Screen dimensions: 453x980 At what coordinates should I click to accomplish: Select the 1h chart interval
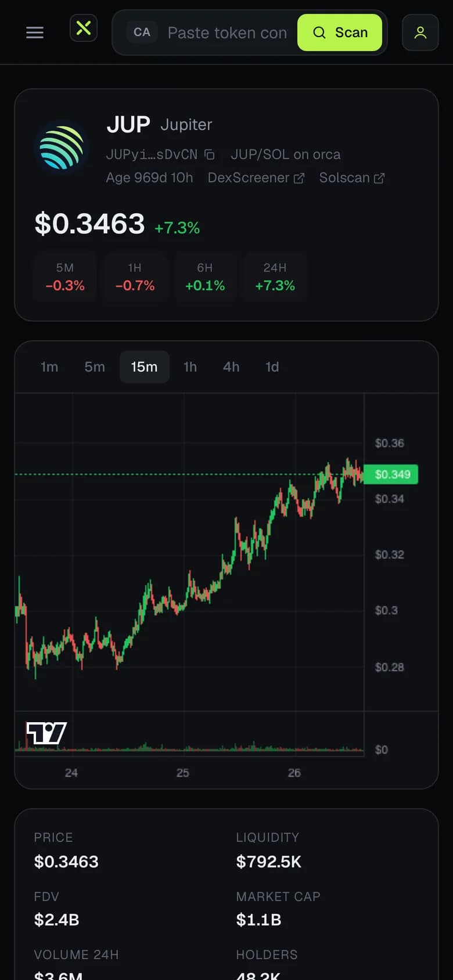[190, 367]
